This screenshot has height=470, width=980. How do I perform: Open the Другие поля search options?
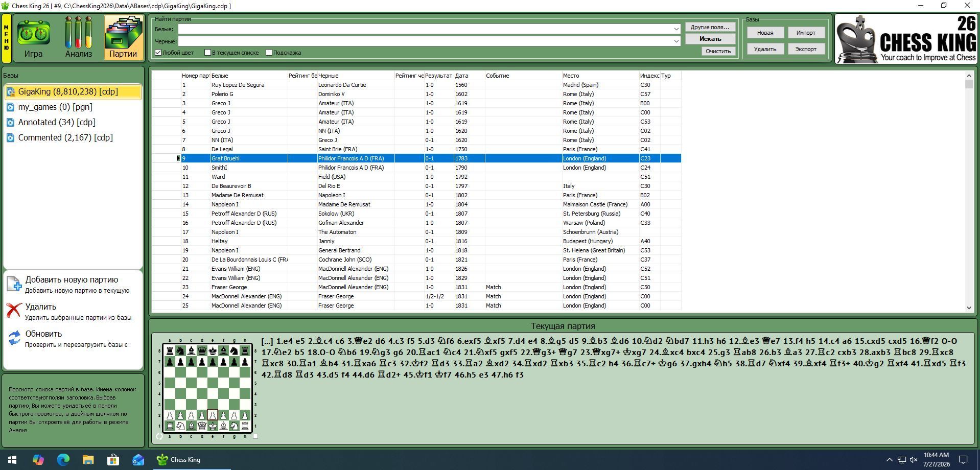click(x=710, y=27)
